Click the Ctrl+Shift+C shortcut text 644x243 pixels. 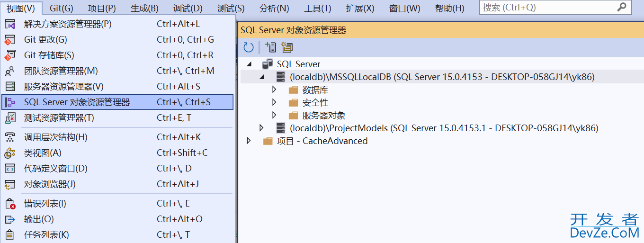(182, 153)
